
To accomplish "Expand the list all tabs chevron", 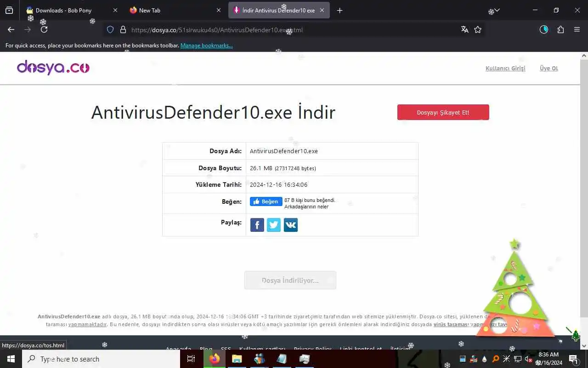I will tap(497, 10).
